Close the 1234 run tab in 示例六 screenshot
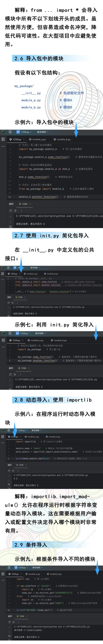 (x=30, y=204)
